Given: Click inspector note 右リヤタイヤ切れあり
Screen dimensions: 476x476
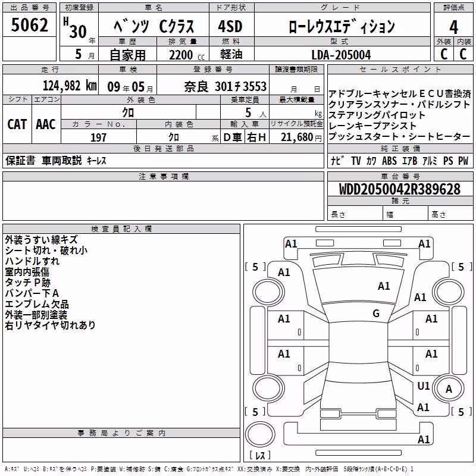Looking at the screenshot, I should (x=51, y=325).
